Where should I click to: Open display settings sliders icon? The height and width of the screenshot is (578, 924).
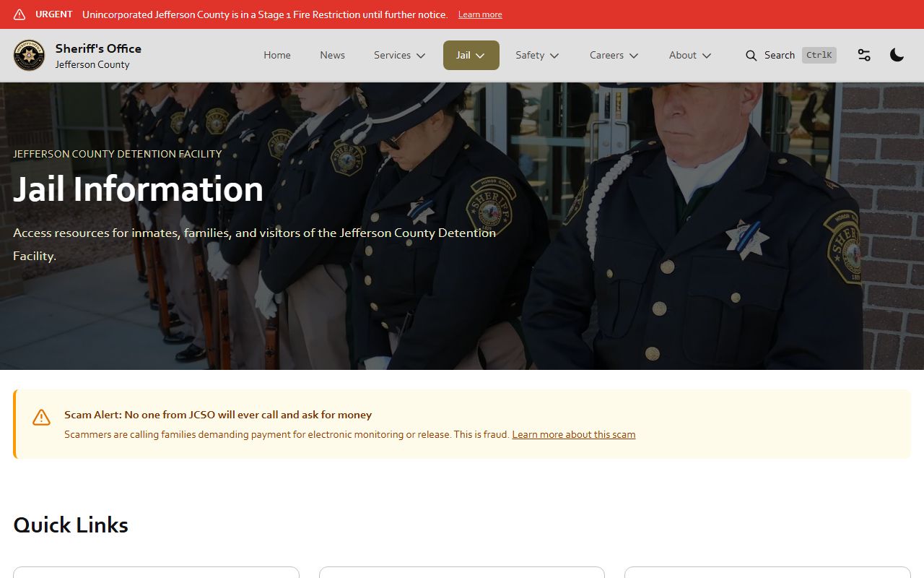[x=864, y=55]
